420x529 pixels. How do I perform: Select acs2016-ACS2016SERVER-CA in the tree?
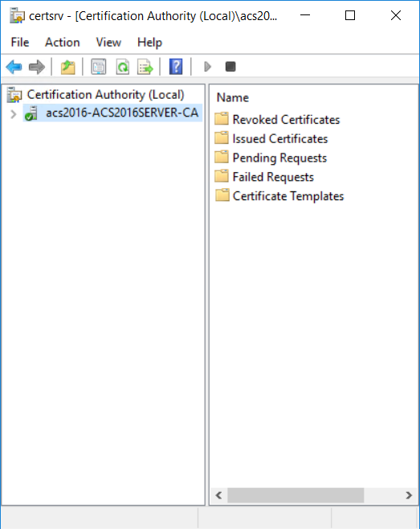click(x=112, y=113)
